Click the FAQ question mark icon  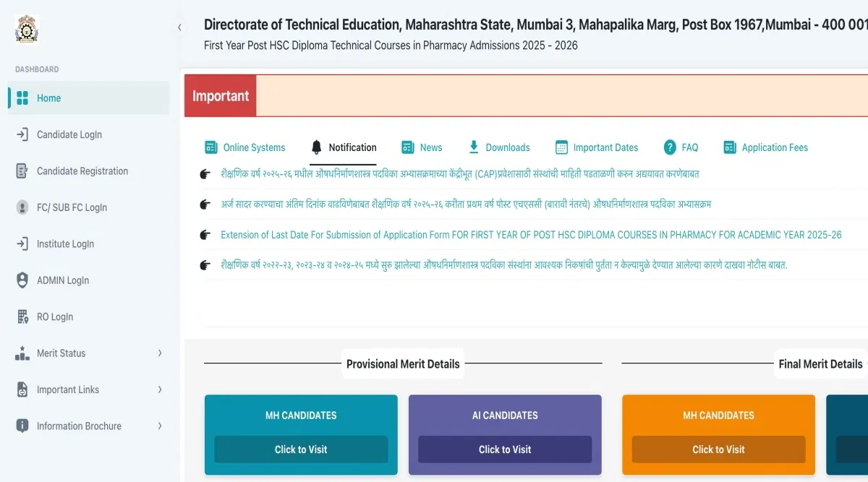coord(670,147)
